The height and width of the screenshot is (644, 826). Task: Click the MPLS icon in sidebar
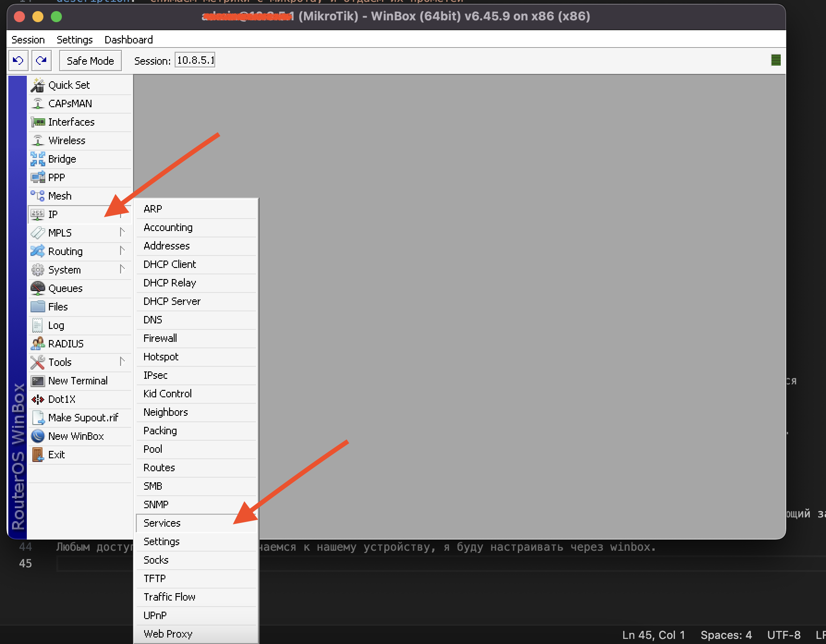pos(37,233)
